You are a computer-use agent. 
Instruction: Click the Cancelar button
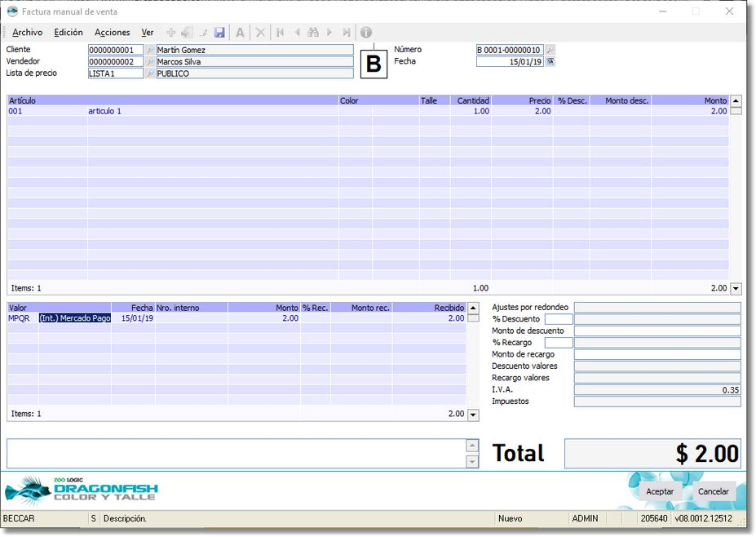point(714,491)
